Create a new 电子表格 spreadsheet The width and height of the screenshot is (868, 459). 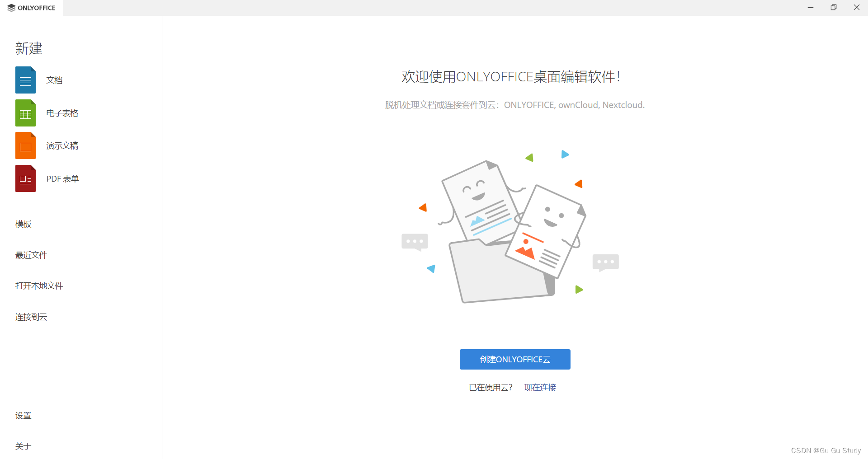tap(62, 113)
